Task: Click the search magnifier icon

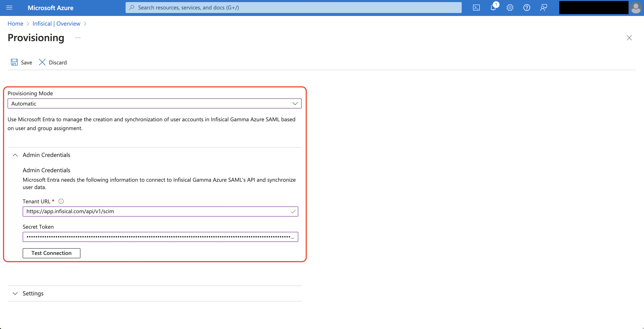Action: [x=132, y=8]
